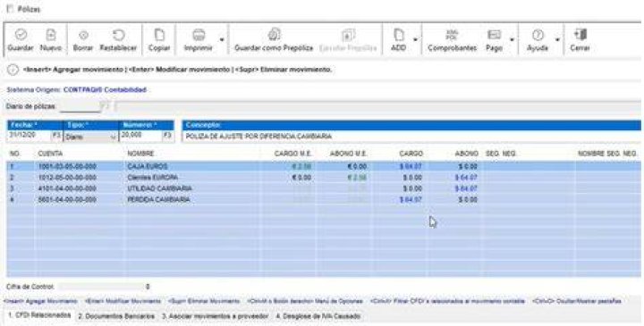
Task: Expand the ADD dropdown arrow
Action: (415, 40)
